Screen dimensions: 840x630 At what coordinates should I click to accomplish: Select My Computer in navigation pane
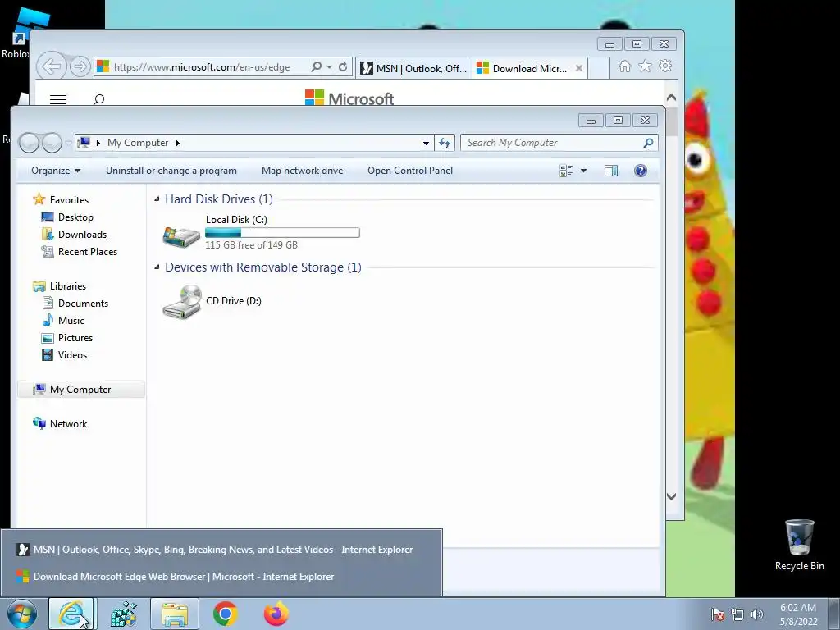coord(80,390)
